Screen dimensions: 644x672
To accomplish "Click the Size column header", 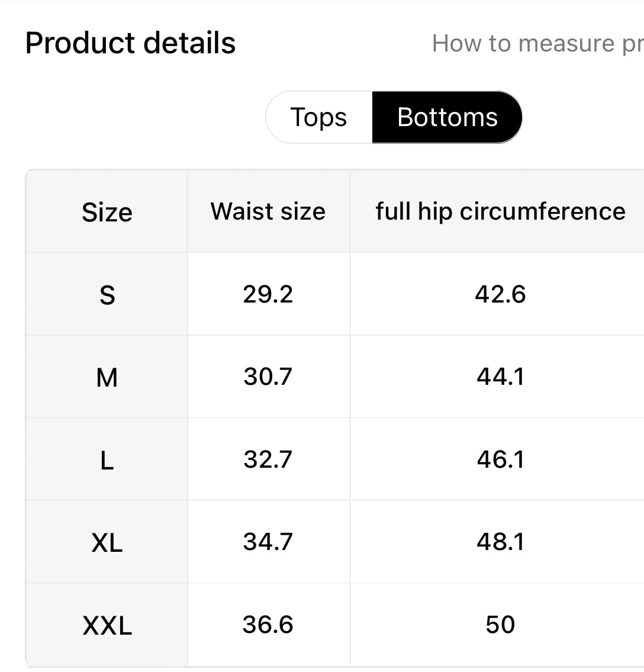I will pyautogui.click(x=107, y=211).
